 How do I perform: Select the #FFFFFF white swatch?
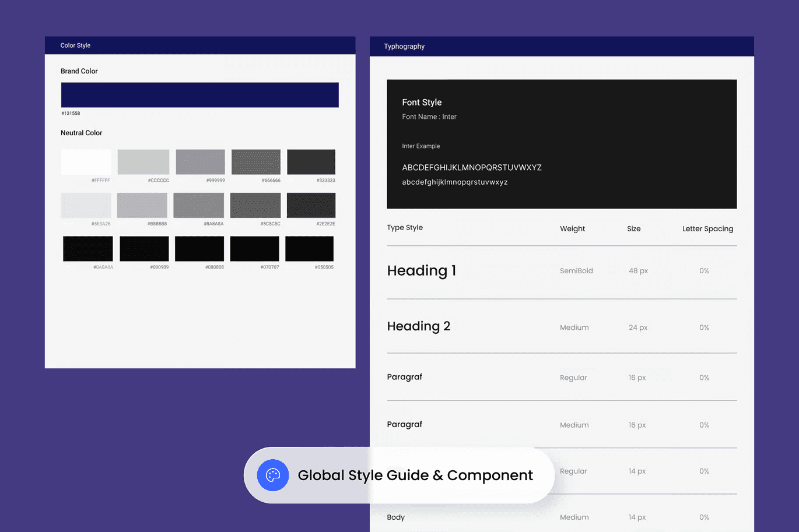(86, 162)
